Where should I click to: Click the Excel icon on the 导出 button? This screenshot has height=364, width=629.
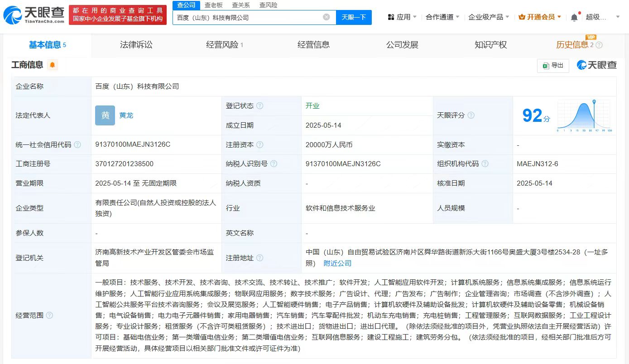(546, 66)
